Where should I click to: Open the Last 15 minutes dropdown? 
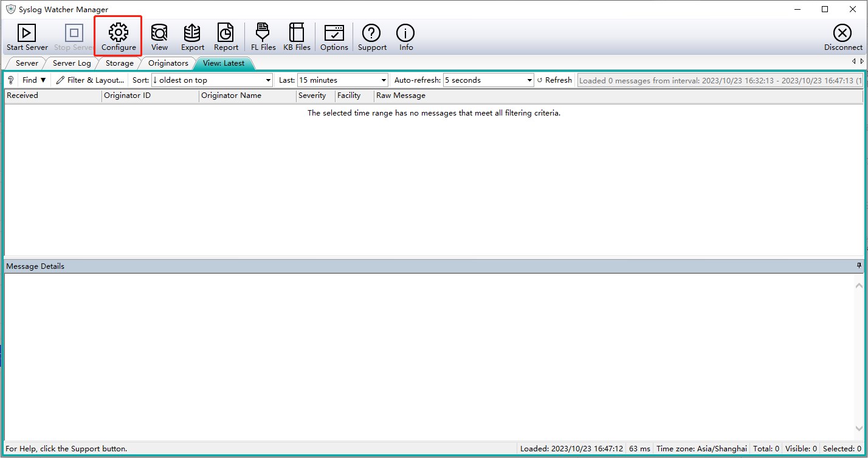click(x=342, y=80)
